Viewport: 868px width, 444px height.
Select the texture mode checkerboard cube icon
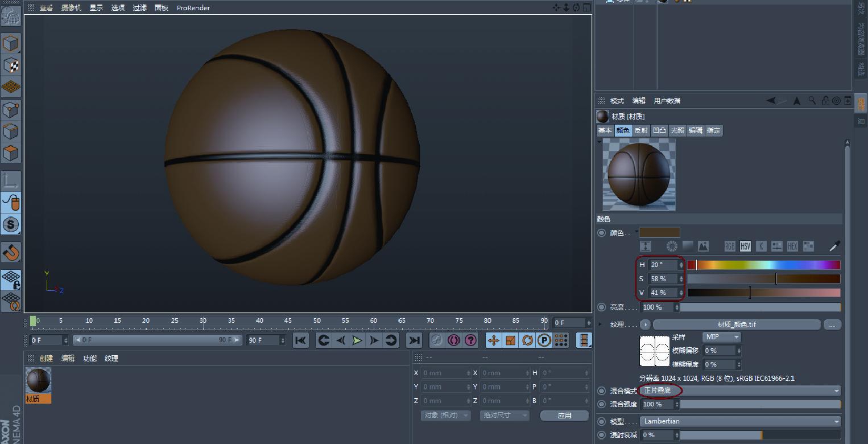coord(11,65)
